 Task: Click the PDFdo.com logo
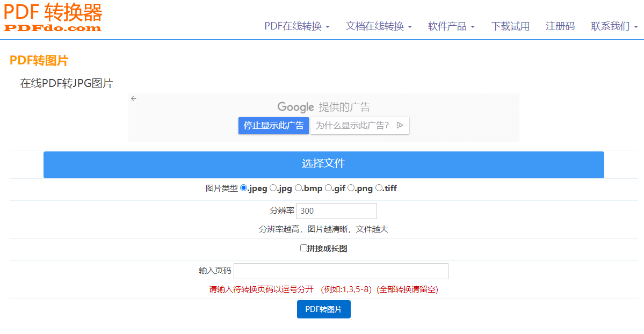click(53, 18)
